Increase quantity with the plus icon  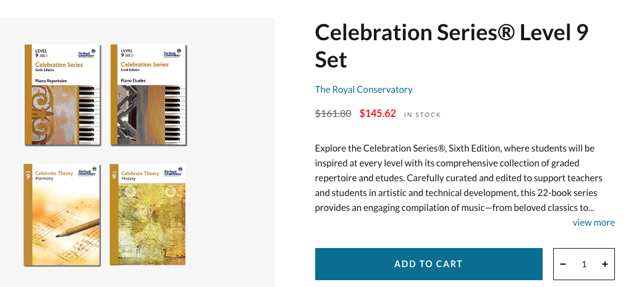[604, 264]
